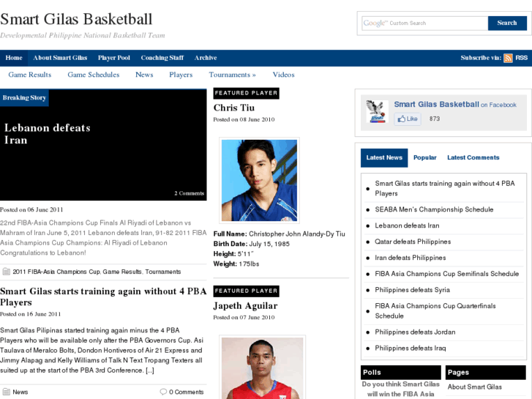Click Japeth Aguilar's player photo
This screenshot has height=399, width=532.
point(262,368)
